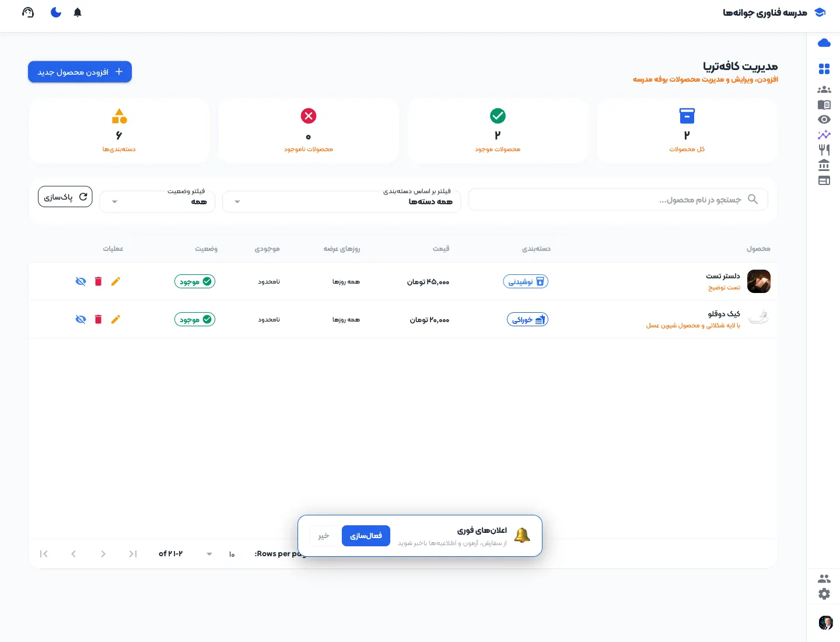The image size is (840, 642).
Task: Edit the کیک دوقلو product with pencil
Action: click(x=116, y=319)
